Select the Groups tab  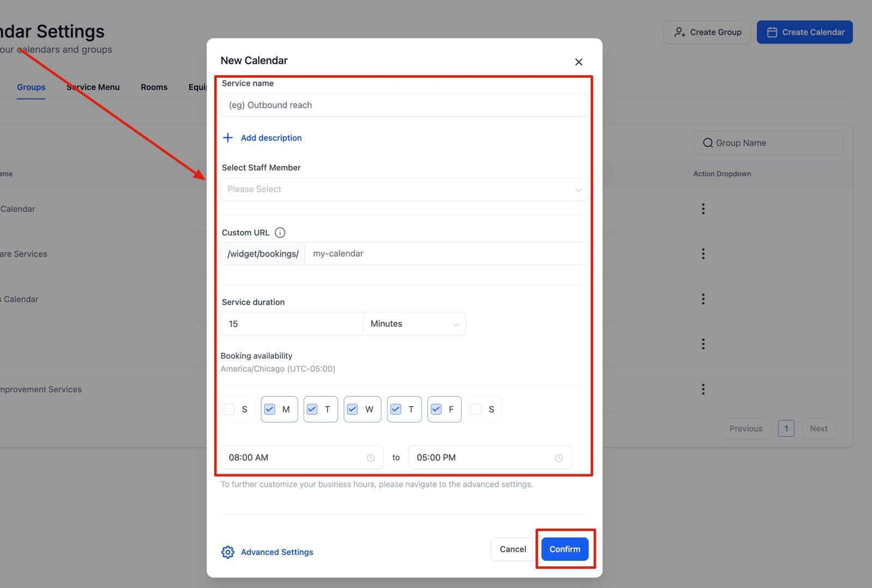point(31,87)
